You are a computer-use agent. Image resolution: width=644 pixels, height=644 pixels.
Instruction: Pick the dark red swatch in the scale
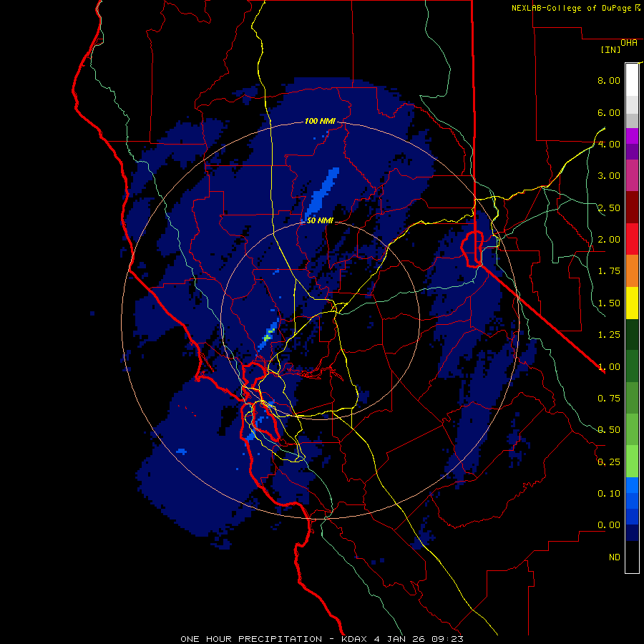click(x=632, y=208)
